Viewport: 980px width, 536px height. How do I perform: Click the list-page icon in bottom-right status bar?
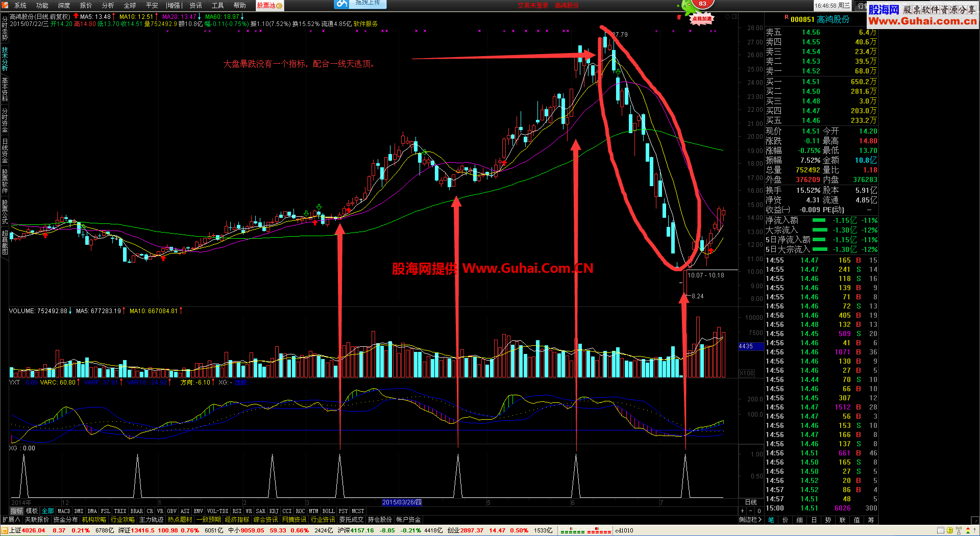941,530
